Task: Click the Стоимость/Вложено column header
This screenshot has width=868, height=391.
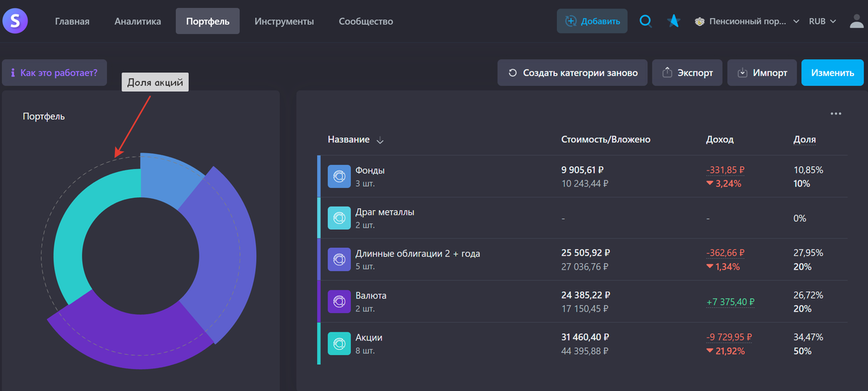Action: pos(605,139)
